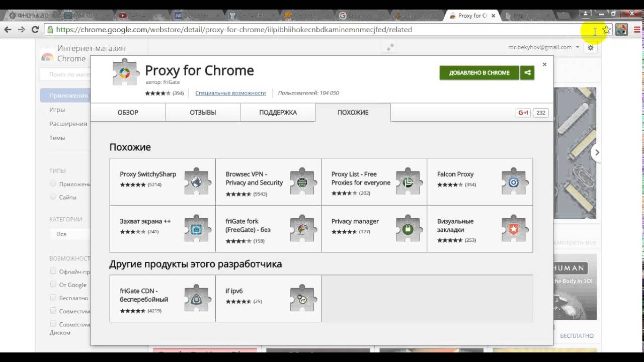The height and width of the screenshot is (362, 644).
Task: Click the Proxy for Chrome puzzle logo
Action: click(125, 73)
